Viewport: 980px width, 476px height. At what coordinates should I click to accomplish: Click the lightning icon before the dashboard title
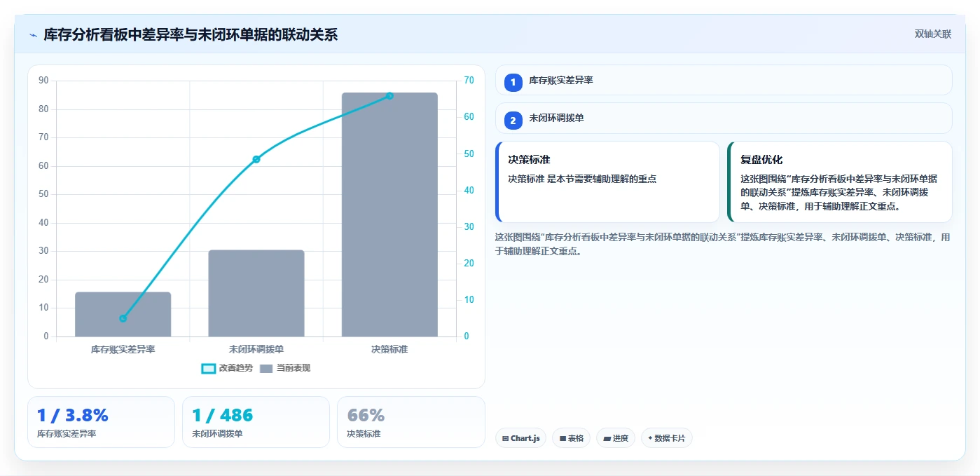click(33, 35)
